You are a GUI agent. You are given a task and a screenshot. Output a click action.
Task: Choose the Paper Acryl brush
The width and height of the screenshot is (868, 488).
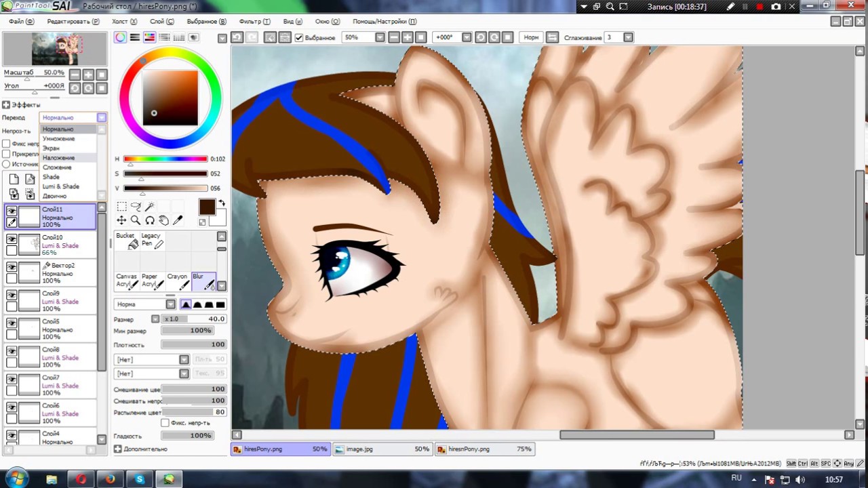[x=152, y=281]
